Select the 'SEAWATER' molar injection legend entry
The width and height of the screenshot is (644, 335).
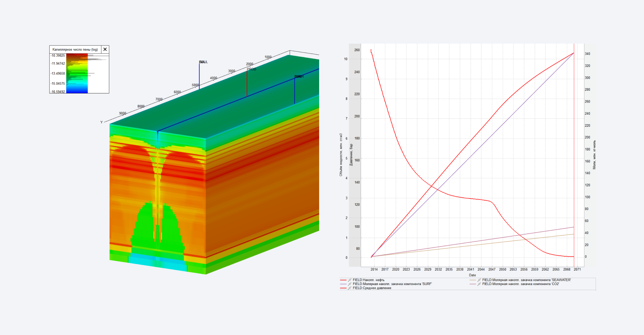526,280
